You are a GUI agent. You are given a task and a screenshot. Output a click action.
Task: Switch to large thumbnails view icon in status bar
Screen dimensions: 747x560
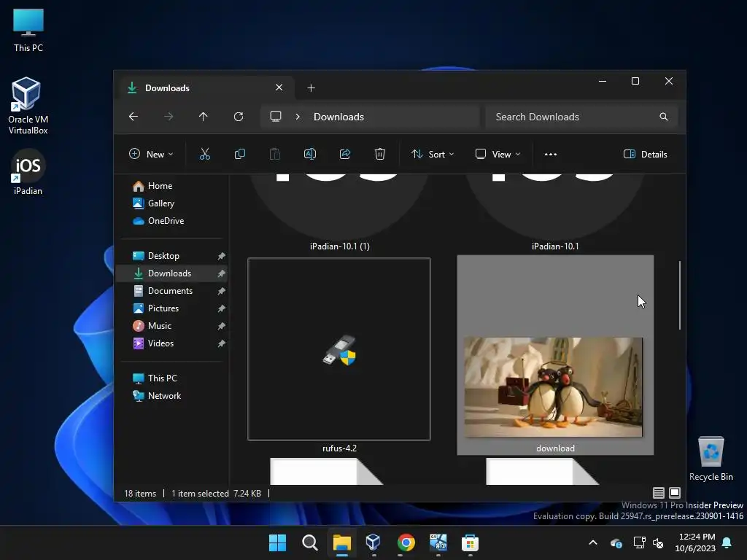click(675, 493)
